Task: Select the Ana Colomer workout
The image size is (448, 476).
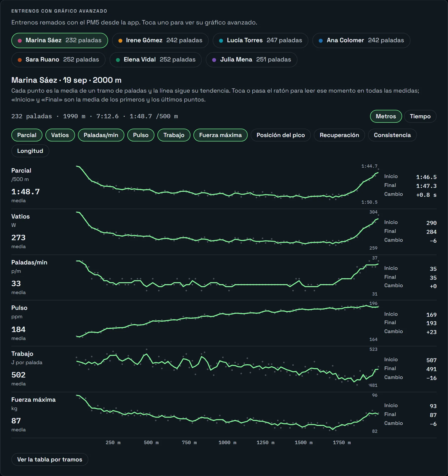Action: (x=361, y=40)
